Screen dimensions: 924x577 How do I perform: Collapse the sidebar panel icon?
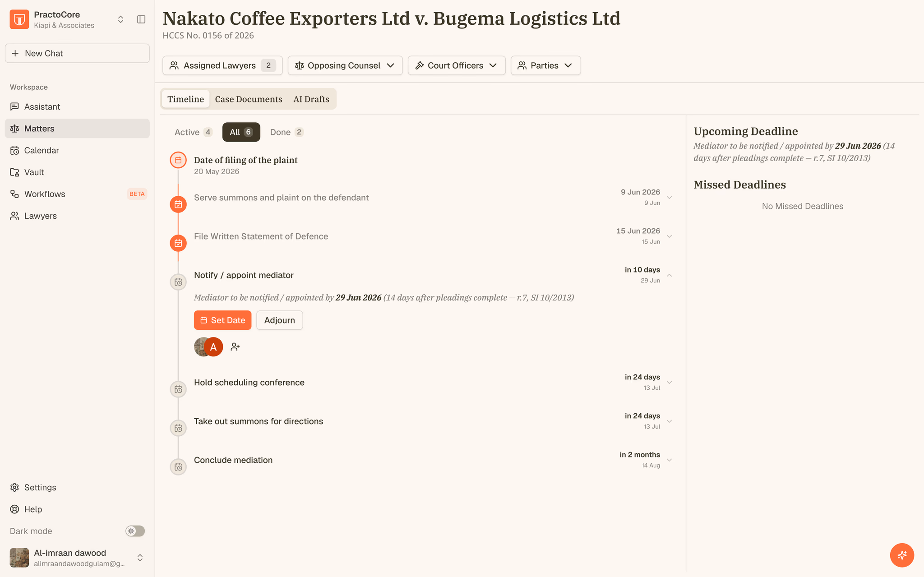[141, 19]
